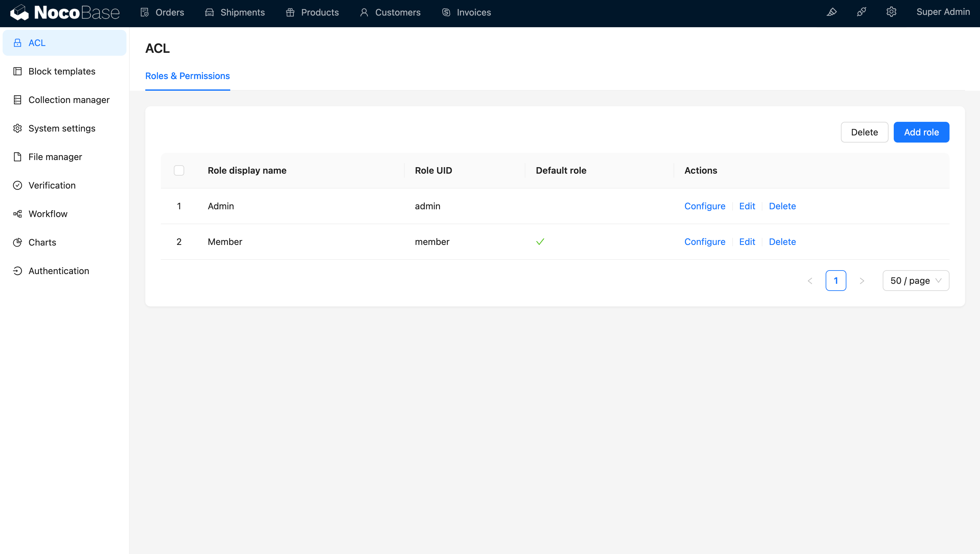Switch to Roles & Permissions tab
Image resolution: width=980 pixels, height=554 pixels.
[x=187, y=76]
